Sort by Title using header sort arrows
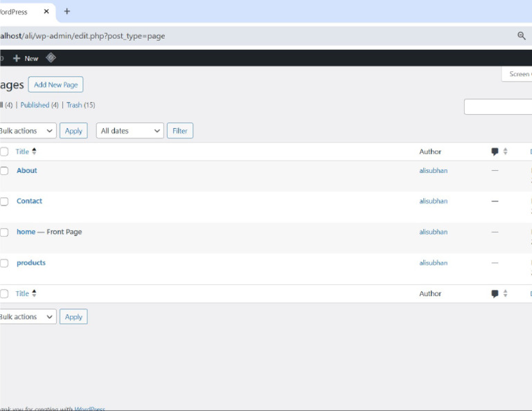Viewport: 532px width, 411px height. 34,152
